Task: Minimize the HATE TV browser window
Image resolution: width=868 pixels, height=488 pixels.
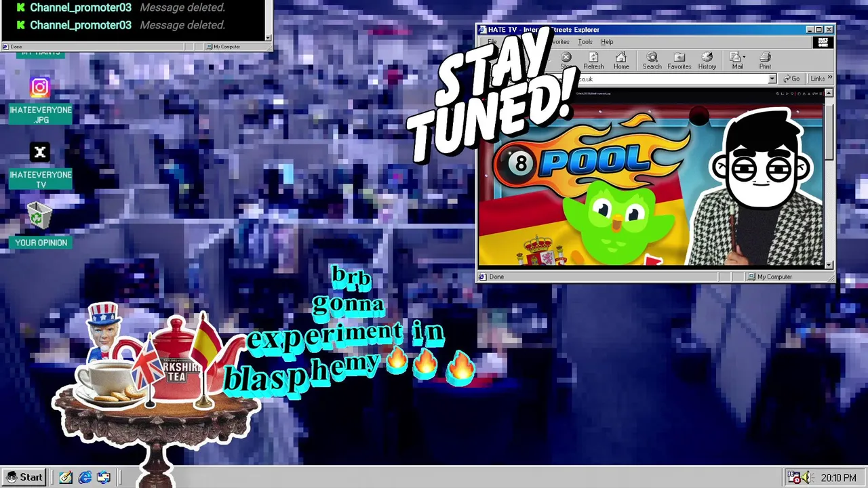Action: click(810, 30)
